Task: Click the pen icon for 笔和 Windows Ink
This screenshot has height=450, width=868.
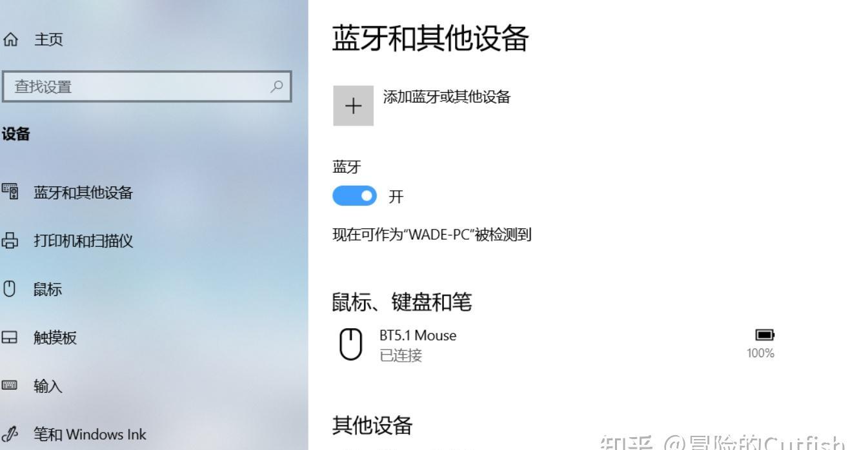Action: point(10,434)
